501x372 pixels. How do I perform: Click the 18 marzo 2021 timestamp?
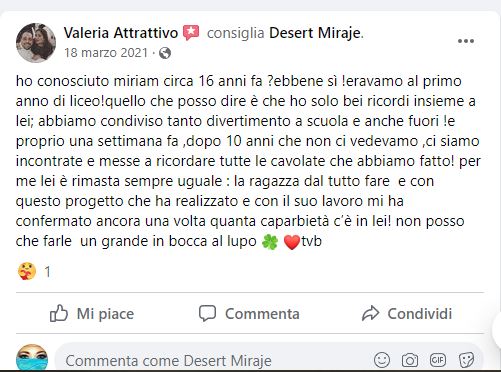click(106, 53)
